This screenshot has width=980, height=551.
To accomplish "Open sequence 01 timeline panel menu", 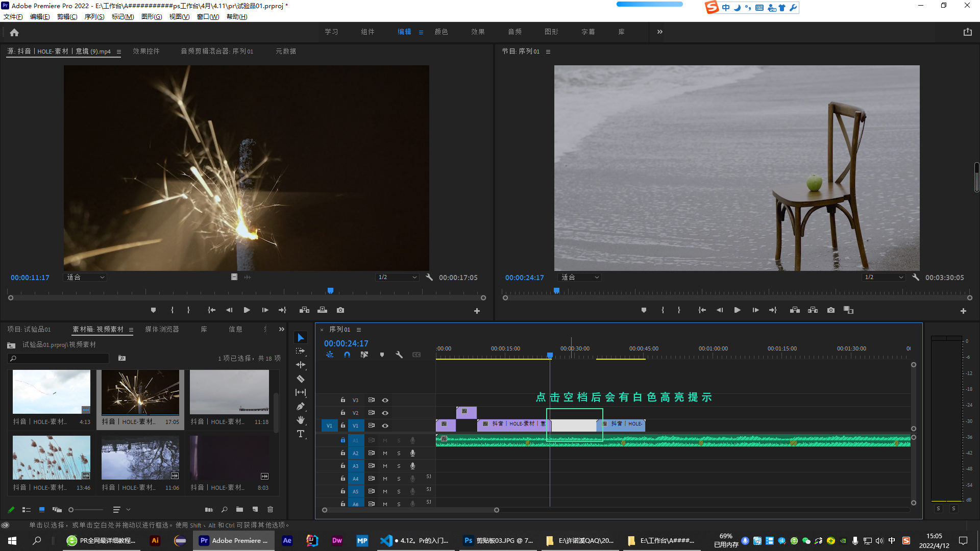I will (359, 330).
